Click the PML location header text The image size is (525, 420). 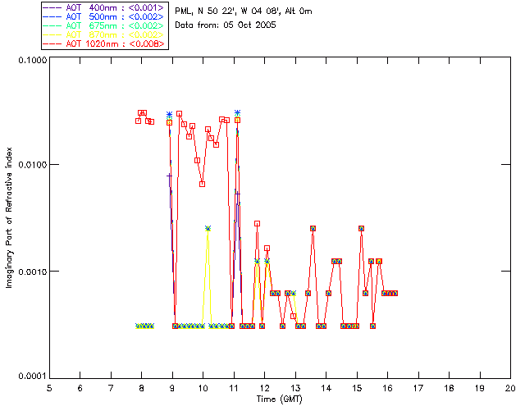pyautogui.click(x=244, y=11)
